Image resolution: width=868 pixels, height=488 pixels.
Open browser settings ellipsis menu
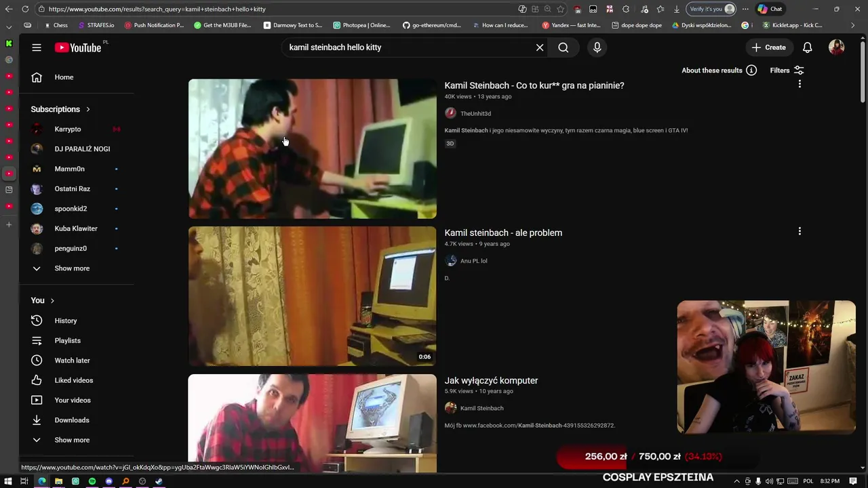(745, 9)
